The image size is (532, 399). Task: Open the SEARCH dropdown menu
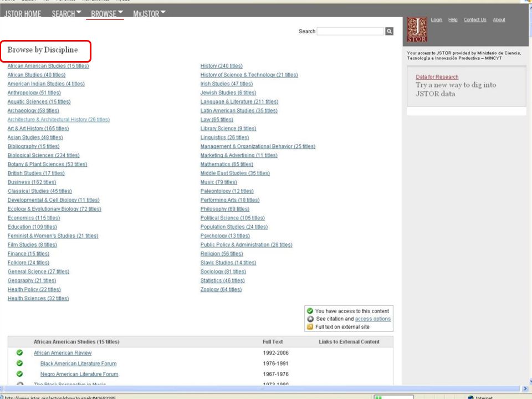click(66, 13)
